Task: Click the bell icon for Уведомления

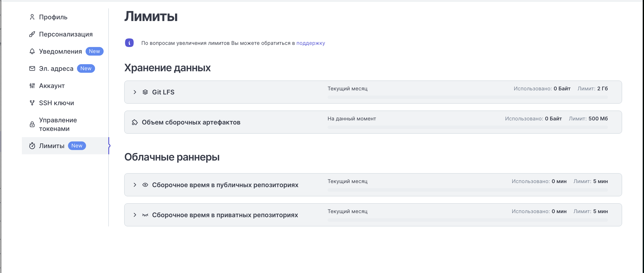Action: pos(32,51)
